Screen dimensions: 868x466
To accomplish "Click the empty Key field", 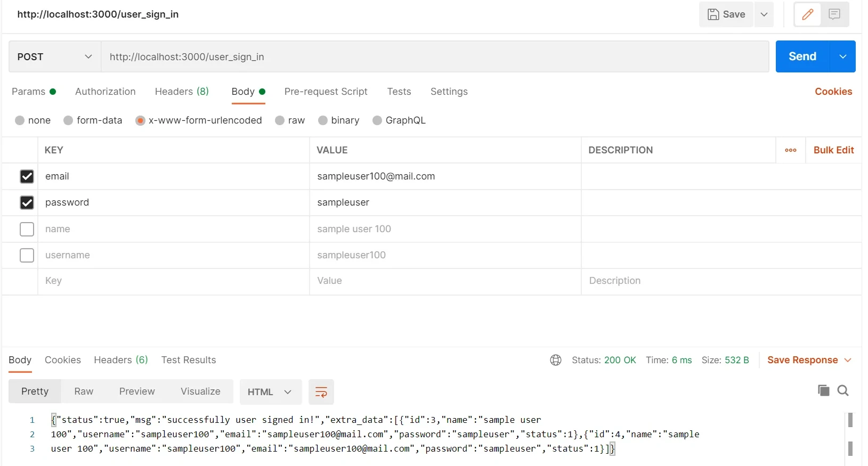I will [x=174, y=281].
